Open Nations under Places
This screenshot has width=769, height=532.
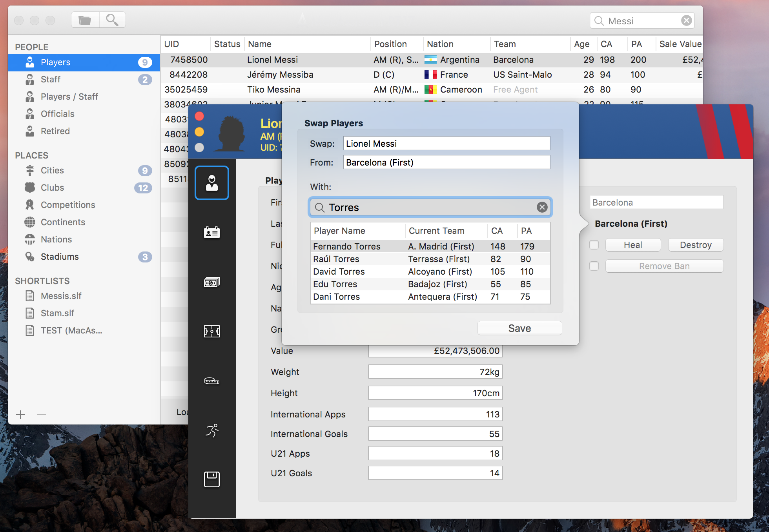[x=84, y=240]
